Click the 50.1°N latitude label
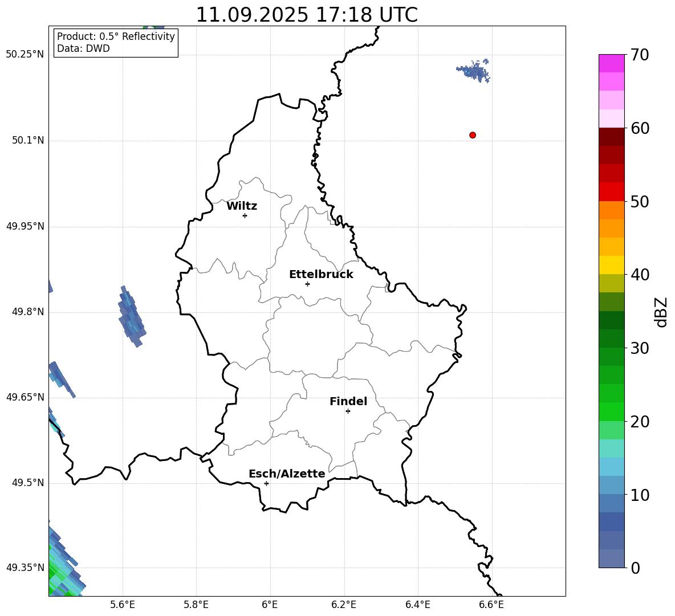675x616 pixels. (28, 140)
